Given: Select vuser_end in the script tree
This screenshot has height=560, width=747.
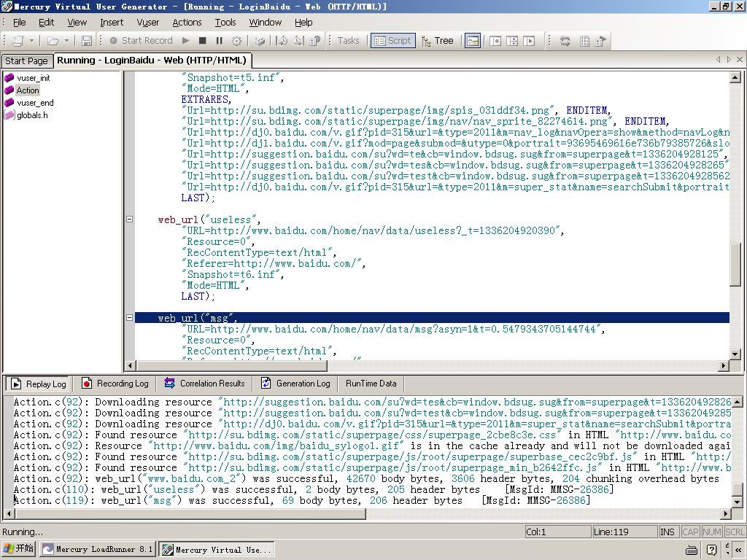Looking at the screenshot, I should (x=35, y=103).
